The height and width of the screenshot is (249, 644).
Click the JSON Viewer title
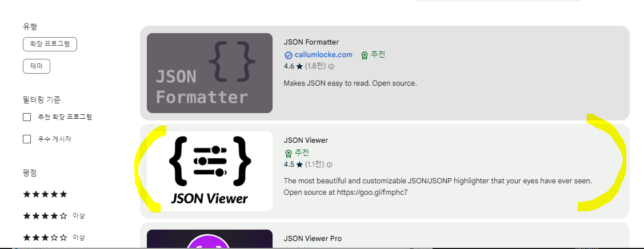coord(306,140)
